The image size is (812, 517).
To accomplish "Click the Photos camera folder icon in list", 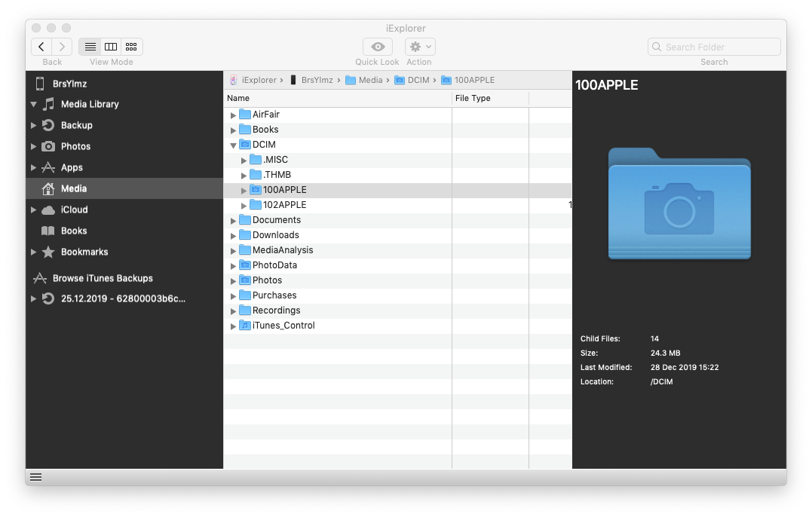I will pyautogui.click(x=245, y=280).
